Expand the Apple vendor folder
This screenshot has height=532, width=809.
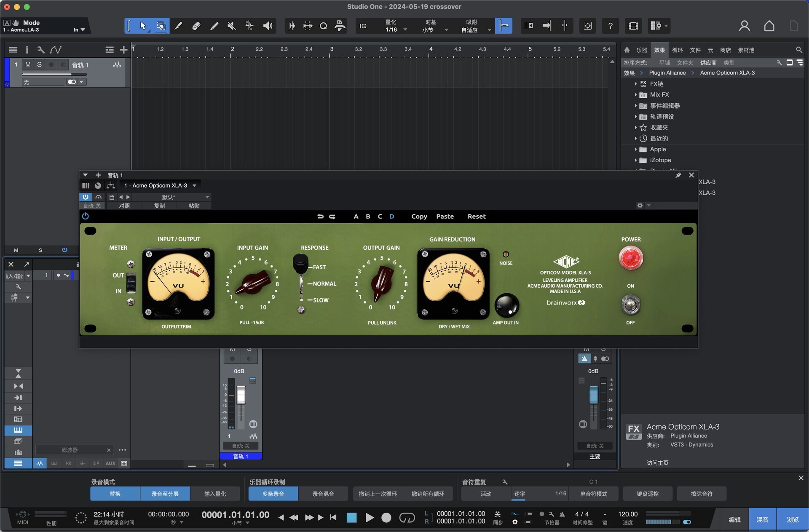coord(635,150)
